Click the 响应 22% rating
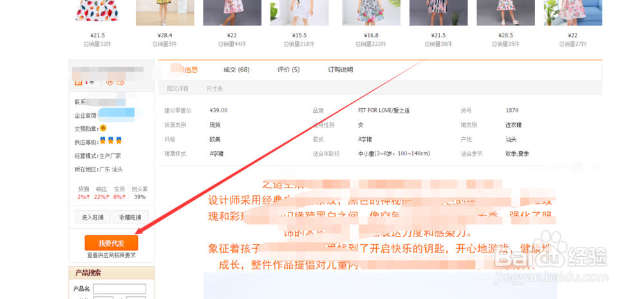This screenshot has height=299, width=644. point(102,197)
